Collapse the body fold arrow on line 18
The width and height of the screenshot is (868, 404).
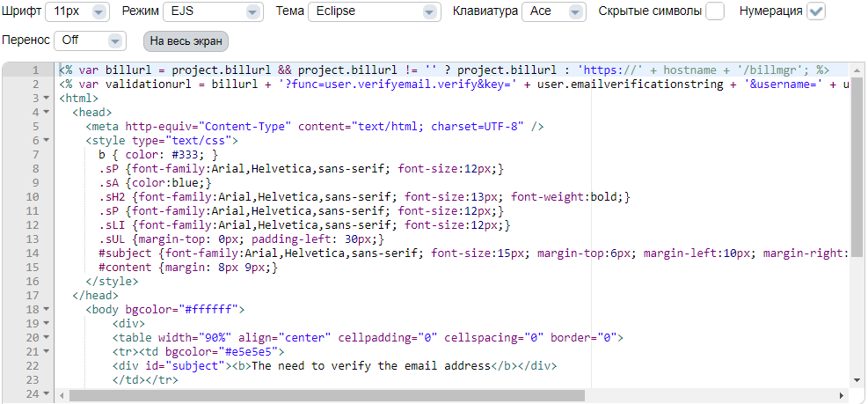46,309
